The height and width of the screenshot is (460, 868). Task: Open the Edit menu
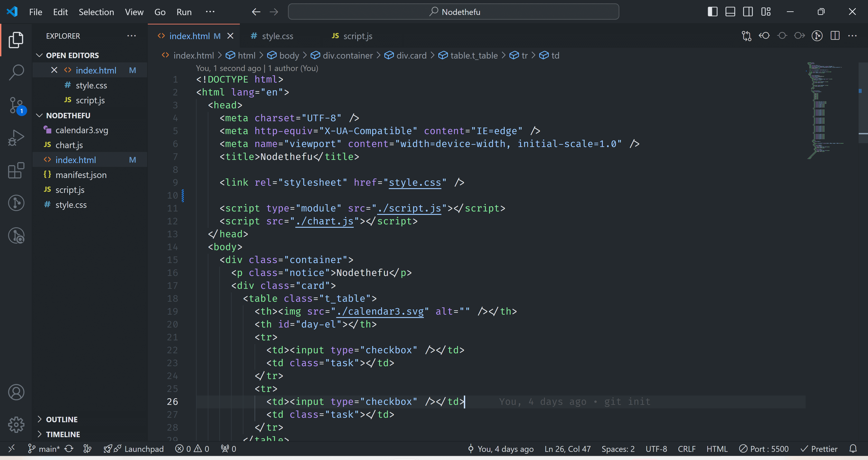(x=60, y=12)
